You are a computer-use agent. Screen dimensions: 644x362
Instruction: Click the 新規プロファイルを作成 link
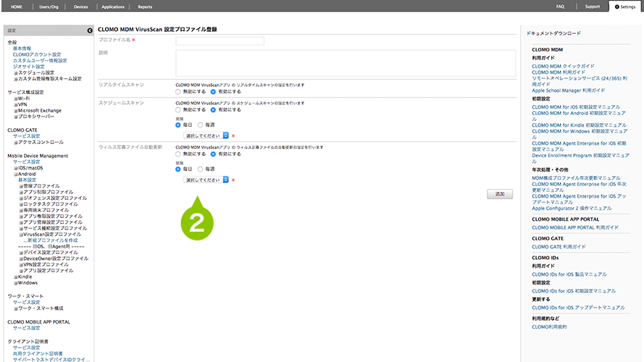pyautogui.click(x=51, y=240)
